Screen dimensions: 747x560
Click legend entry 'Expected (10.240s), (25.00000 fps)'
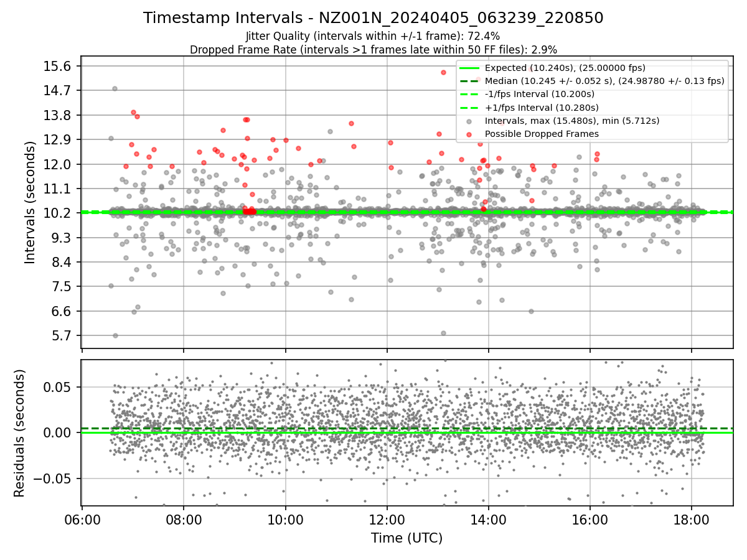(565, 68)
